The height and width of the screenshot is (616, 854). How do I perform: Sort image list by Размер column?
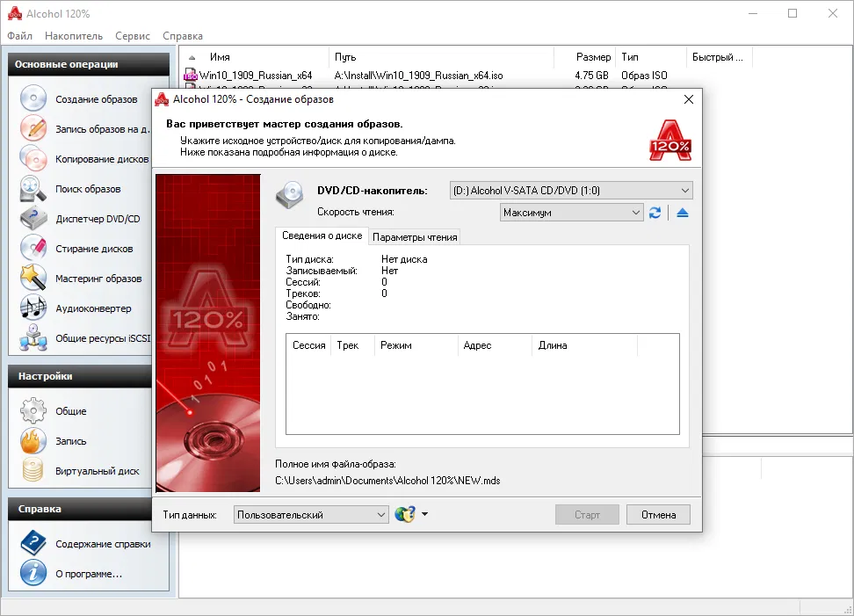584,57
